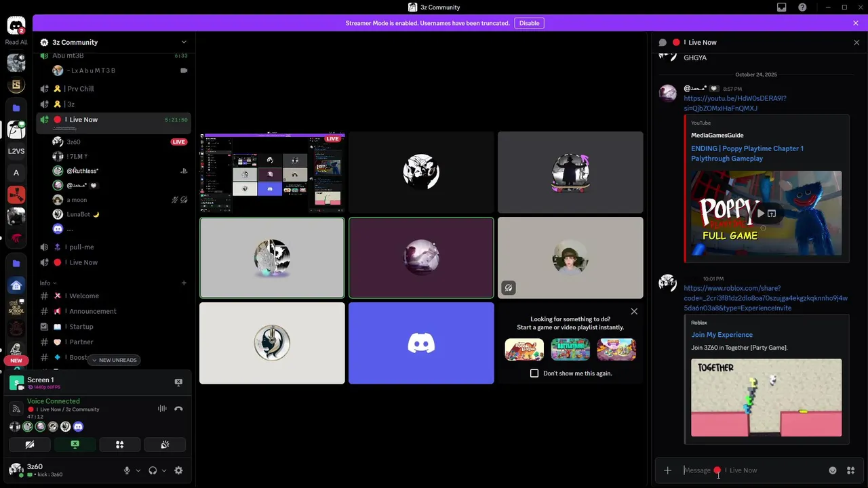Deafen with the headphones button
This screenshot has height=488, width=868.
pyautogui.click(x=153, y=470)
